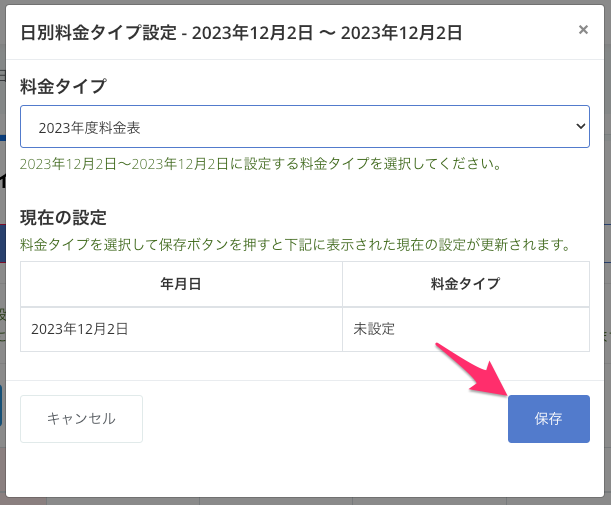The width and height of the screenshot is (611, 505).
Task: Click the empty space right of 未設定 in the row
Action: pos(500,328)
